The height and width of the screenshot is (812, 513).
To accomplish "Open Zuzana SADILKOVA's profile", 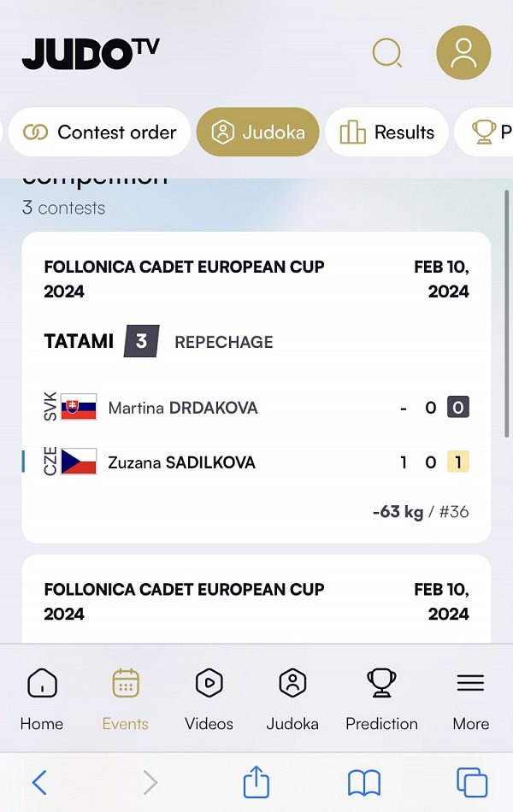I will click(x=181, y=463).
